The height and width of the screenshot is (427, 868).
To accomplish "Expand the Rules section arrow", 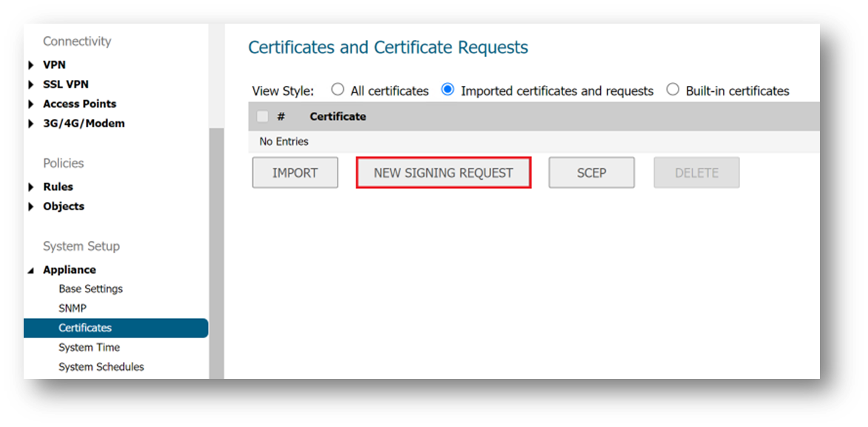I will [x=32, y=187].
